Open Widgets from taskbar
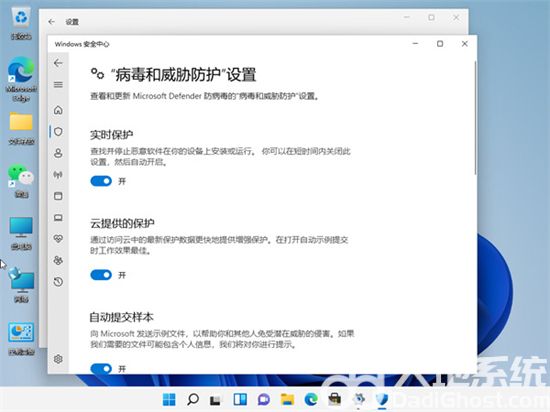 240,399
